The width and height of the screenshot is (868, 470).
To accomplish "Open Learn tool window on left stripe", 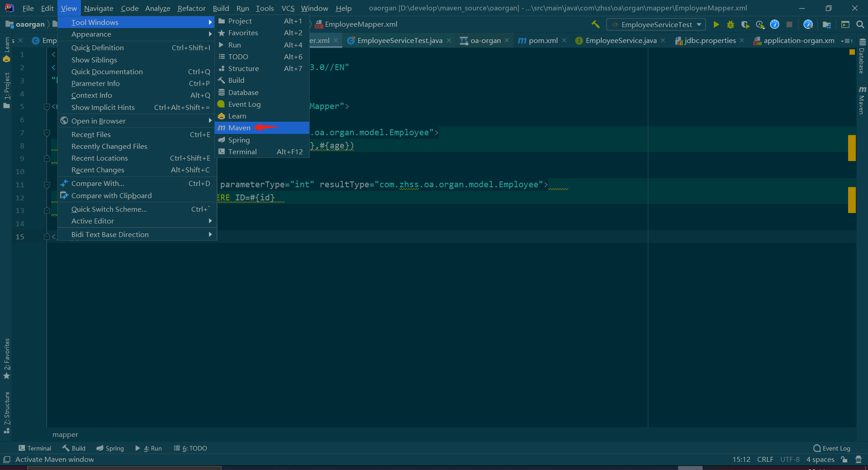I will click(x=7, y=50).
